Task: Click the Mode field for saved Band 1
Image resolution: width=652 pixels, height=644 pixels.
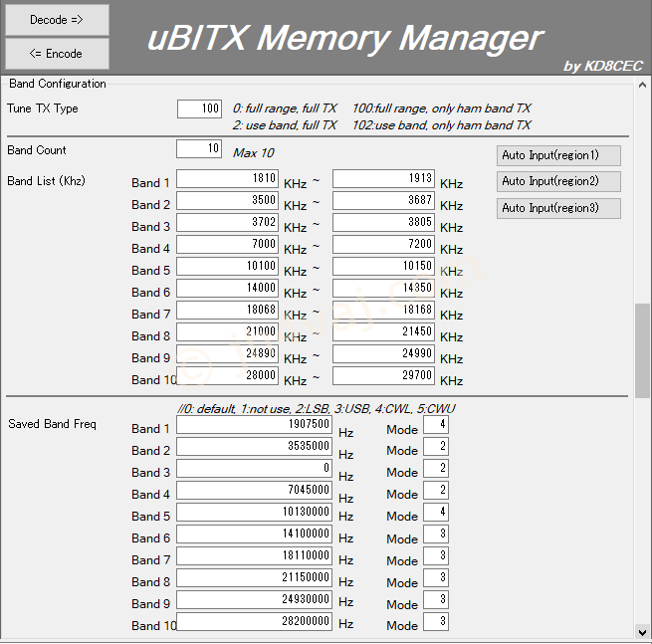Action: (x=436, y=424)
